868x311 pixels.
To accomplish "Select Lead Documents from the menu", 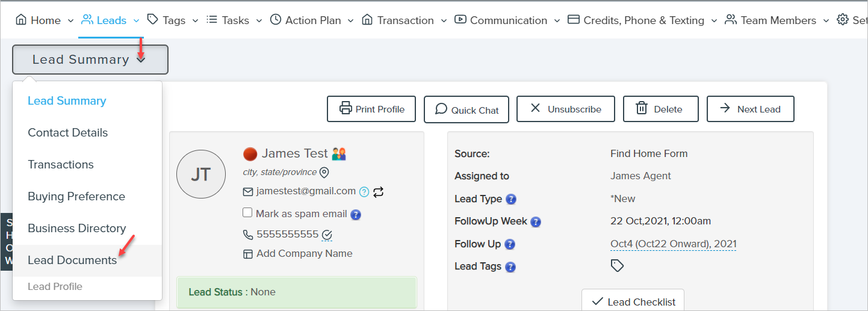I will point(72,260).
